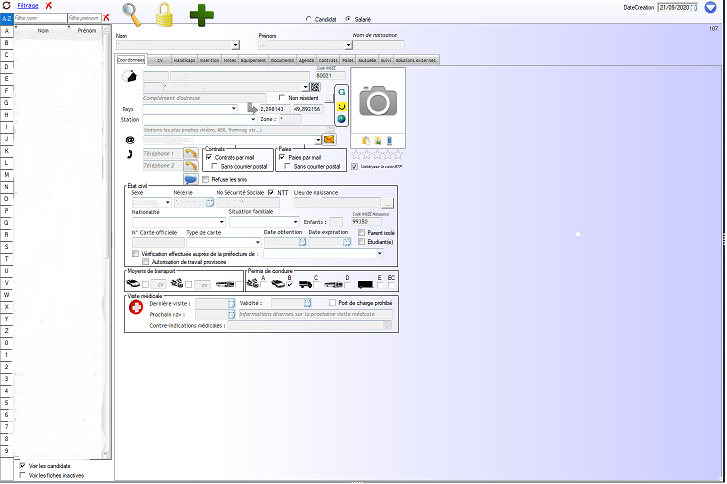Toggle the Non résident checkbox

(281, 97)
